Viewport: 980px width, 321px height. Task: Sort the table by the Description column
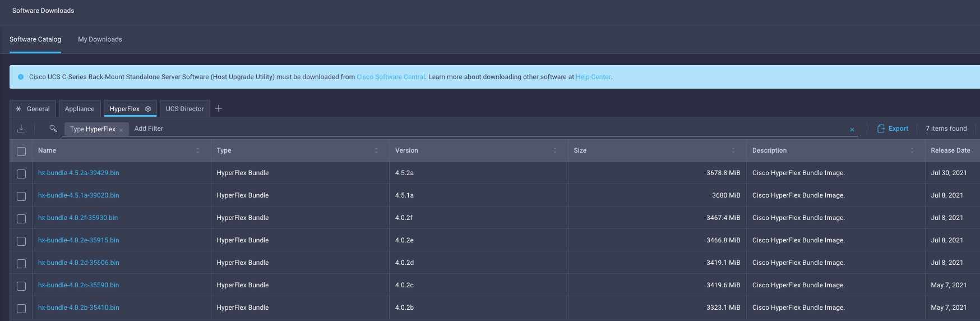pos(912,150)
